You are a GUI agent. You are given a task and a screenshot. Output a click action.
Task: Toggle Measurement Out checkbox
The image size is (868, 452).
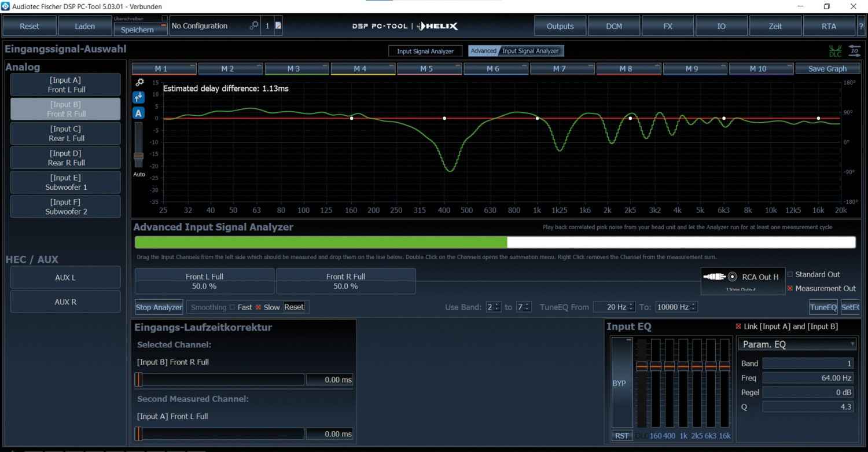tap(790, 288)
